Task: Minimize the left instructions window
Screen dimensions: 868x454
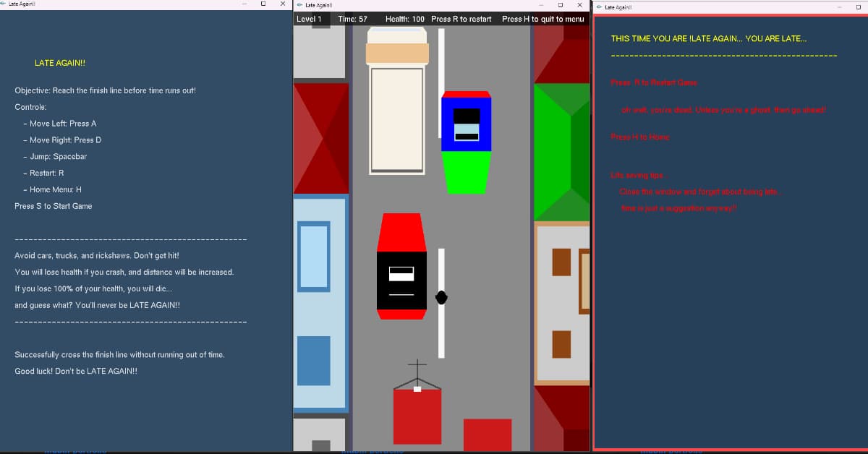Action: pos(244,4)
